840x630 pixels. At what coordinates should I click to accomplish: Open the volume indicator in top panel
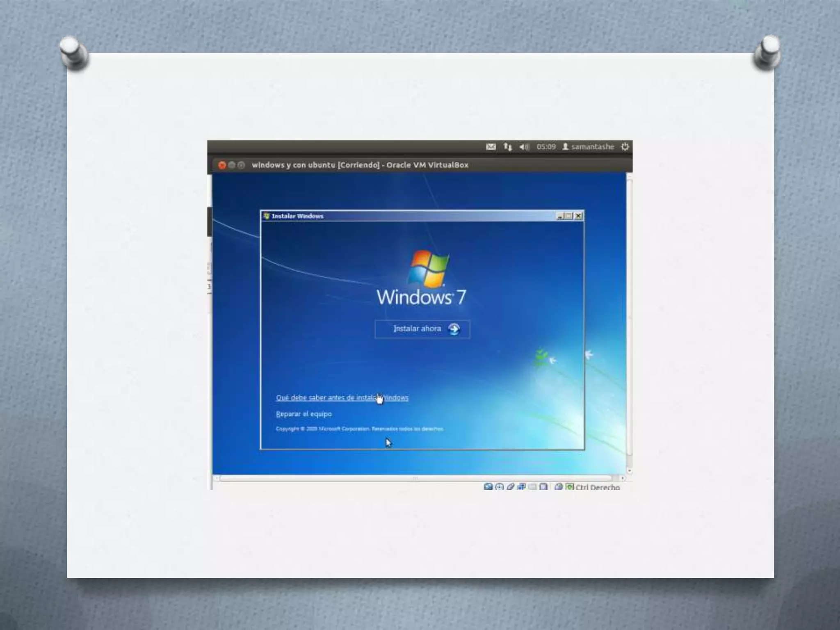[x=524, y=147]
